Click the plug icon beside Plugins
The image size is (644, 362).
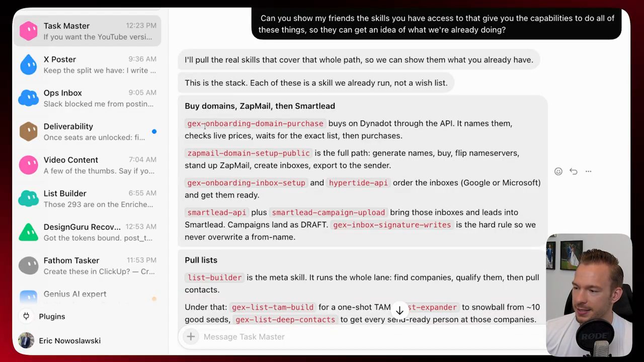pos(26,316)
